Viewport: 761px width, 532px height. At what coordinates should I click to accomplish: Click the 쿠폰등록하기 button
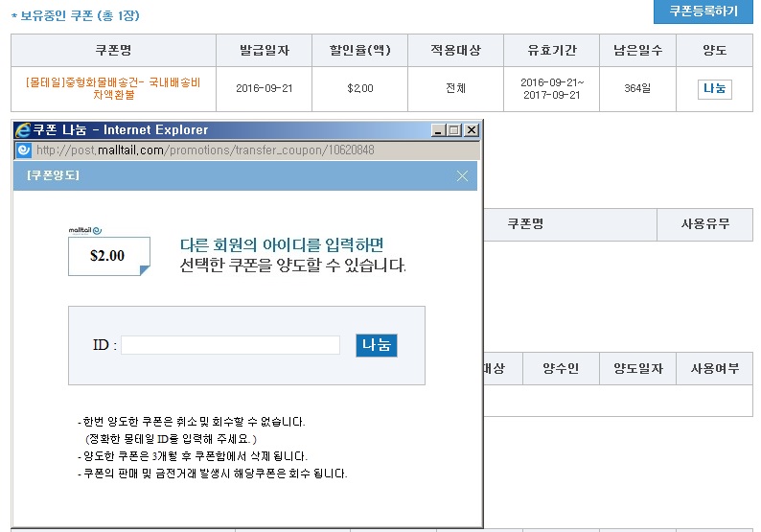click(703, 12)
